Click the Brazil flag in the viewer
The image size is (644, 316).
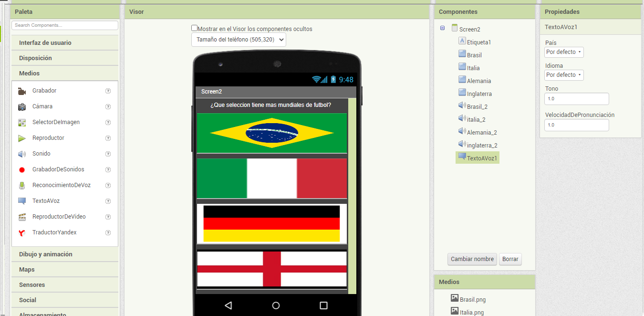[x=272, y=133]
